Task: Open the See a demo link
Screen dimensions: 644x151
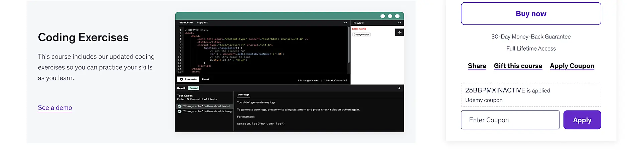Action: click(x=55, y=108)
